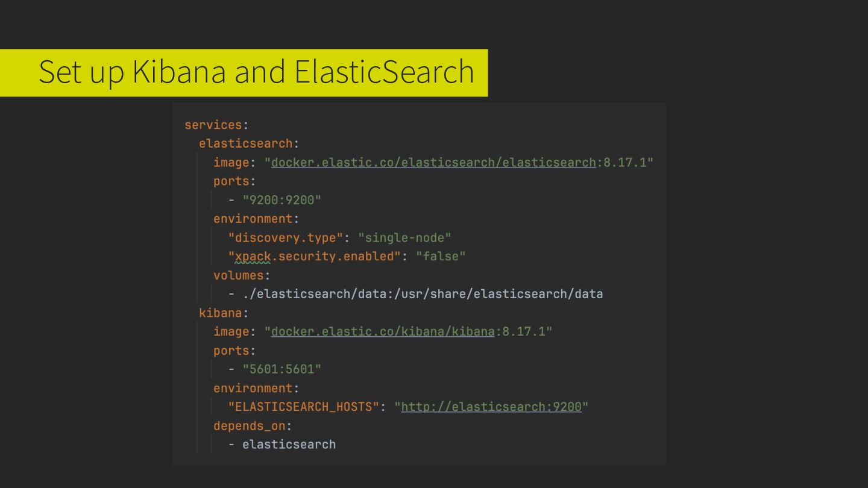868x488 pixels.
Task: Click the 'elasticsearch' entry under depends_on
Action: pos(289,445)
